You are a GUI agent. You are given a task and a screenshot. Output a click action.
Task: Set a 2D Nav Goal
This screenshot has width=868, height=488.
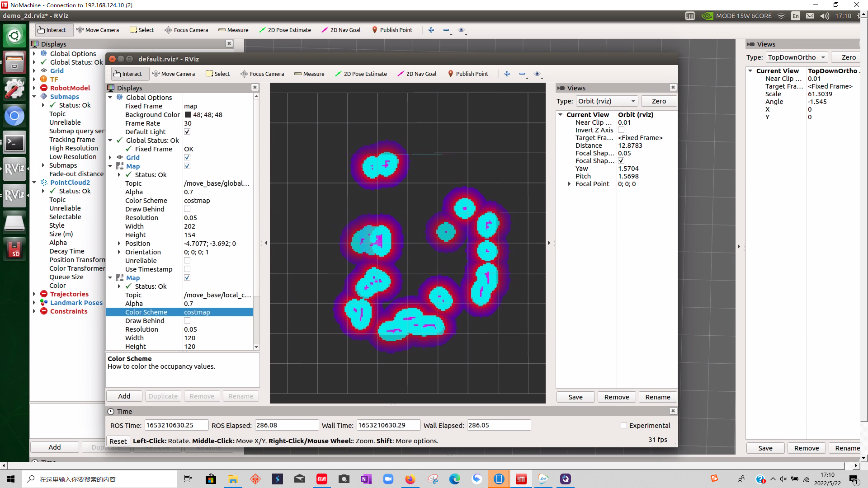tap(416, 74)
